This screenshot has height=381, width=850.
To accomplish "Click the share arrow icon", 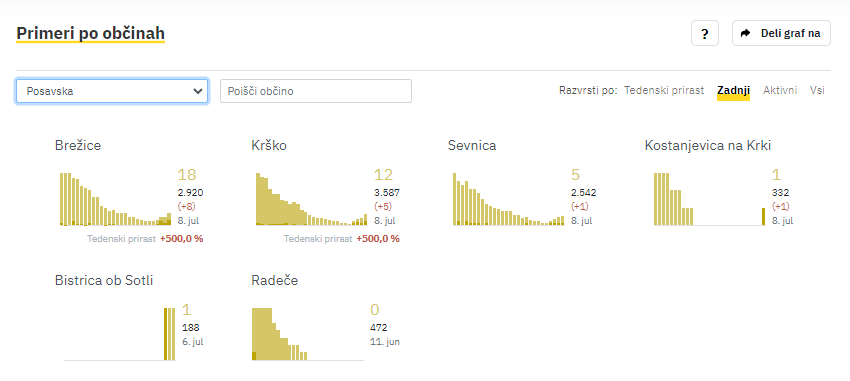I will (x=745, y=33).
